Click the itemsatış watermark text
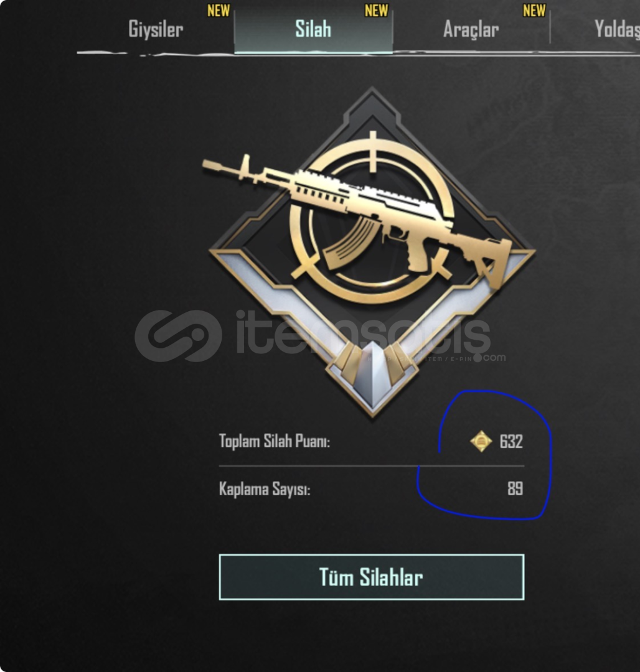 tap(363, 332)
